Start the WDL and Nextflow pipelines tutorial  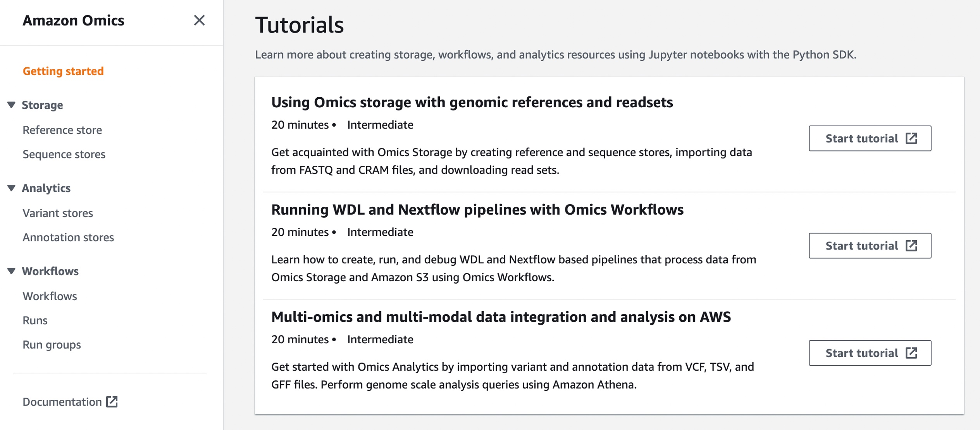click(861, 246)
